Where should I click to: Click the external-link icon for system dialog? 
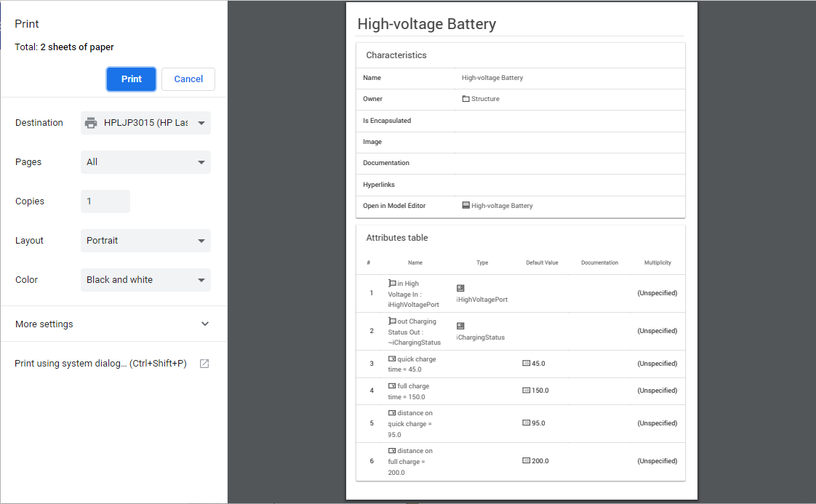click(x=204, y=364)
